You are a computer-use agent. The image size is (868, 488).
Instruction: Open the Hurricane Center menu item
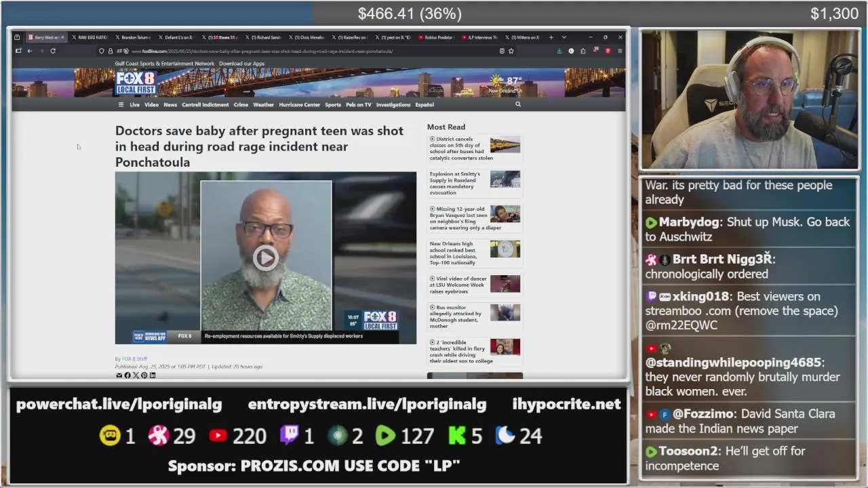pos(299,105)
